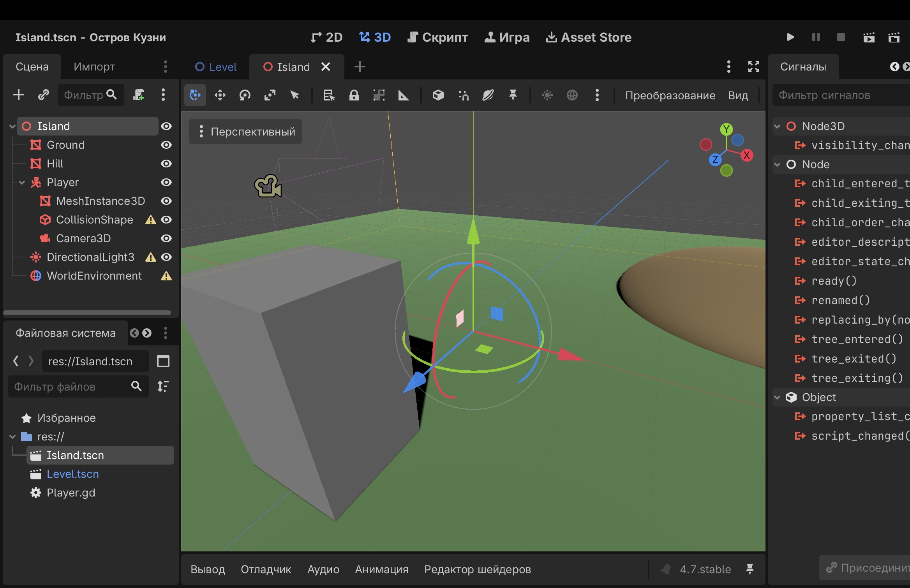The width and height of the screenshot is (910, 588).
Task: Click the Фильтр сигналов input field
Action: [841, 95]
